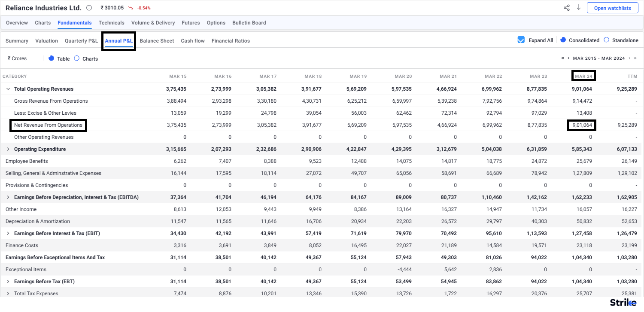The height and width of the screenshot is (312, 644).
Task: Click the info icon beside Reliance Industries Ltd.
Action: pyautogui.click(x=89, y=8)
